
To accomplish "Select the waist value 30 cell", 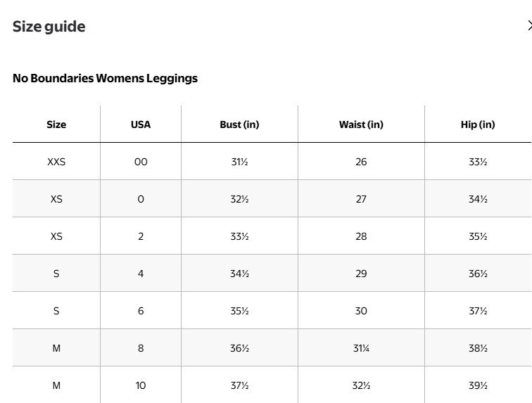I will coord(361,311).
